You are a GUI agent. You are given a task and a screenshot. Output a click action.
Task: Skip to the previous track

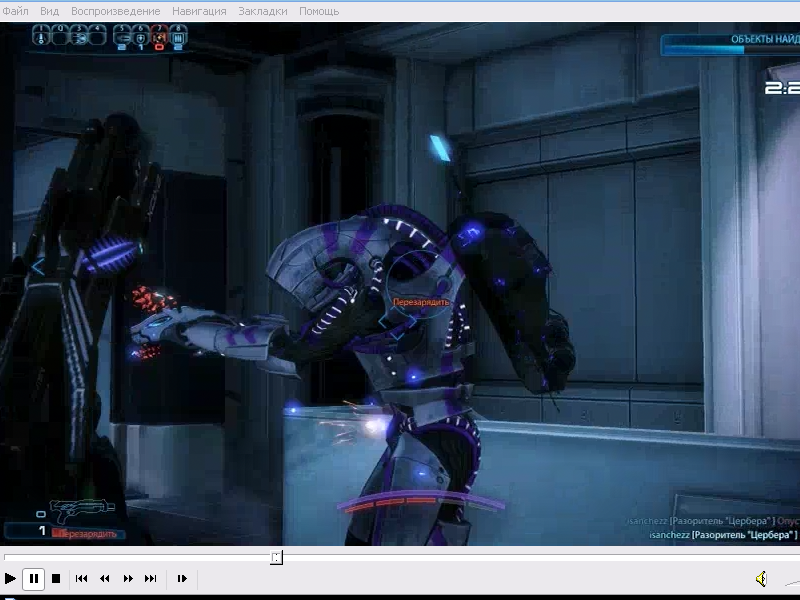click(x=81, y=579)
